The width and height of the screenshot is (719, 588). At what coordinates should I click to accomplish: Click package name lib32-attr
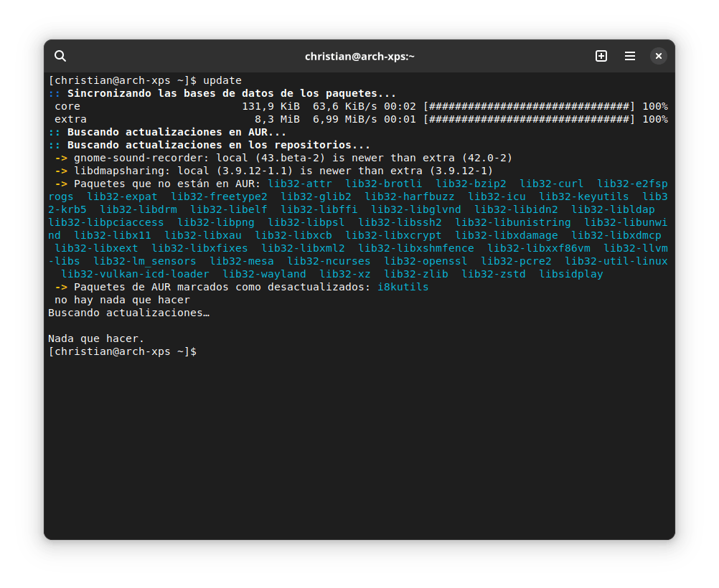(300, 184)
